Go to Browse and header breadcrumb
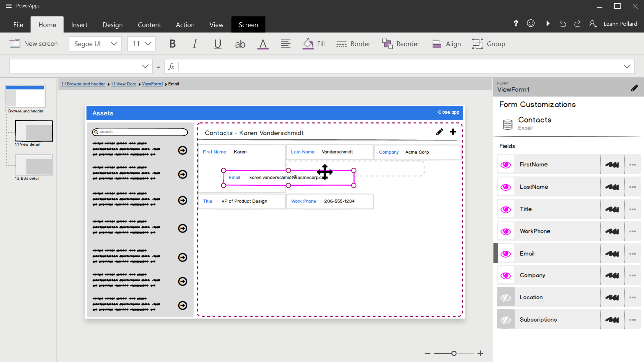 [x=83, y=84]
